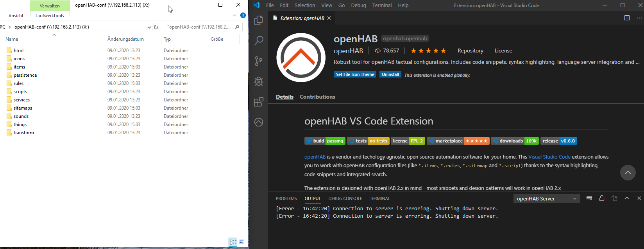This screenshot has height=249, width=644.
Task: Open the Go menu
Action: tap(342, 5)
